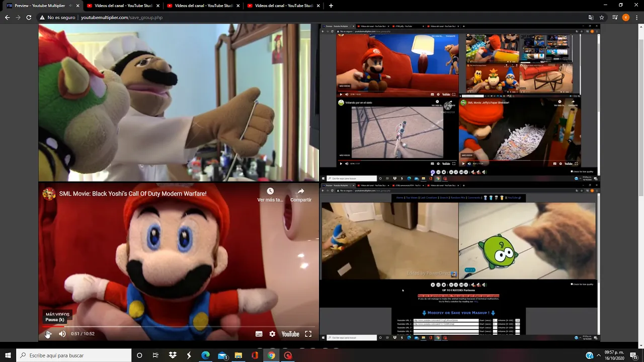Click the upper-right screen-recording video panel
Viewport: 644px width, 362px height.
pos(460,102)
